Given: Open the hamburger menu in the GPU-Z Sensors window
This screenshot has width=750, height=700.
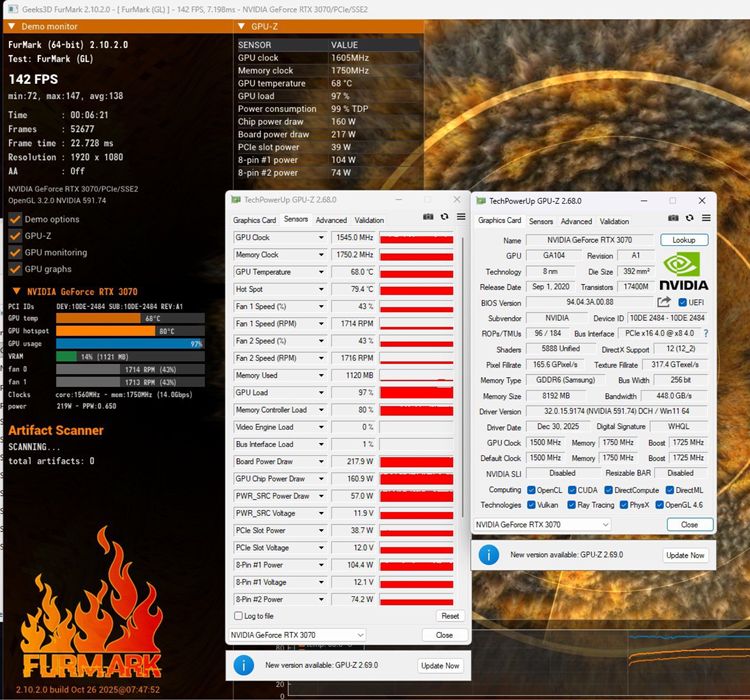Looking at the screenshot, I should tap(461, 217).
